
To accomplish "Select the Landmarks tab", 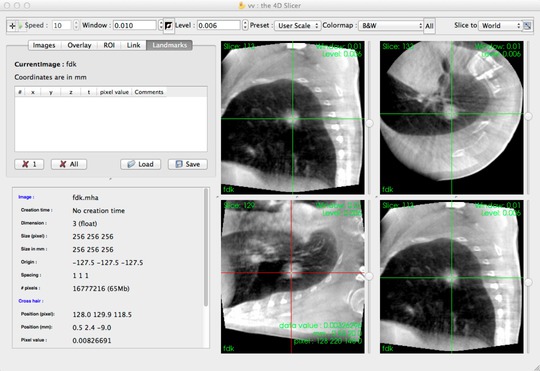I will click(169, 45).
